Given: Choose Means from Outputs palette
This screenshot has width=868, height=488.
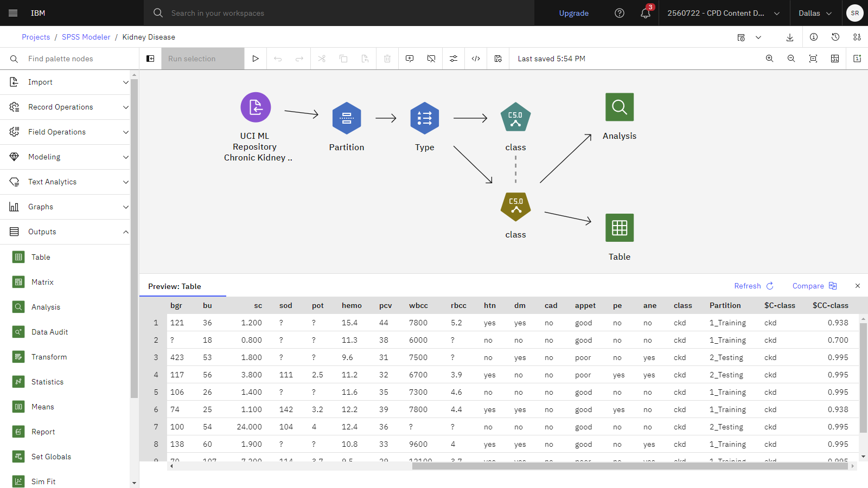Looking at the screenshot, I should (42, 407).
